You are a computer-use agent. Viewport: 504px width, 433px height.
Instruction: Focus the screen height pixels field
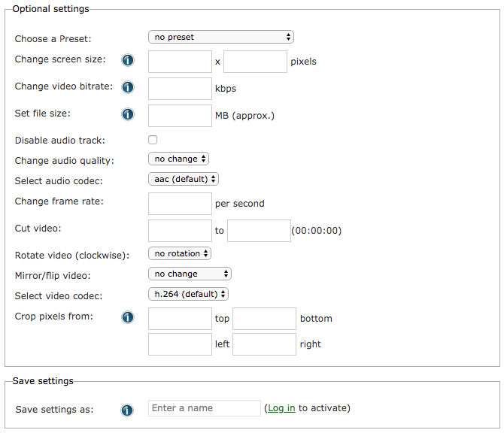coord(256,62)
